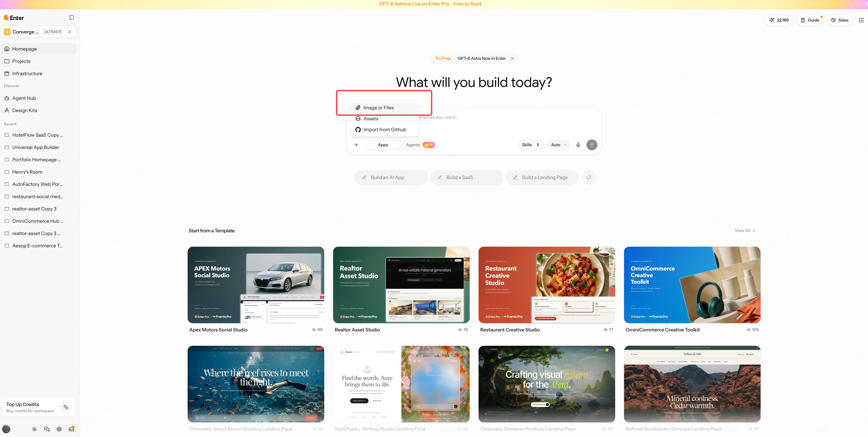Screen dimensions: 868x437
Task: Open recent project realtor-asset Copy 3
Action: click(39, 209)
